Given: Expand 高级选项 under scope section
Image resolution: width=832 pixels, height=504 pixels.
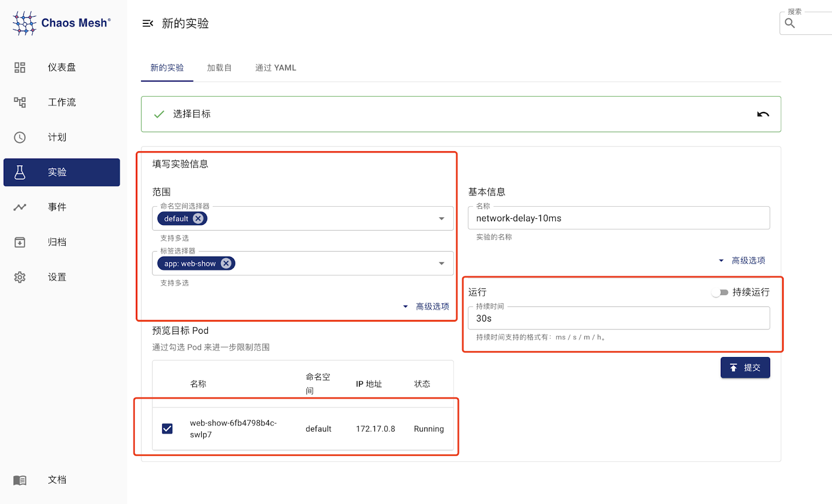Looking at the screenshot, I should click(426, 307).
